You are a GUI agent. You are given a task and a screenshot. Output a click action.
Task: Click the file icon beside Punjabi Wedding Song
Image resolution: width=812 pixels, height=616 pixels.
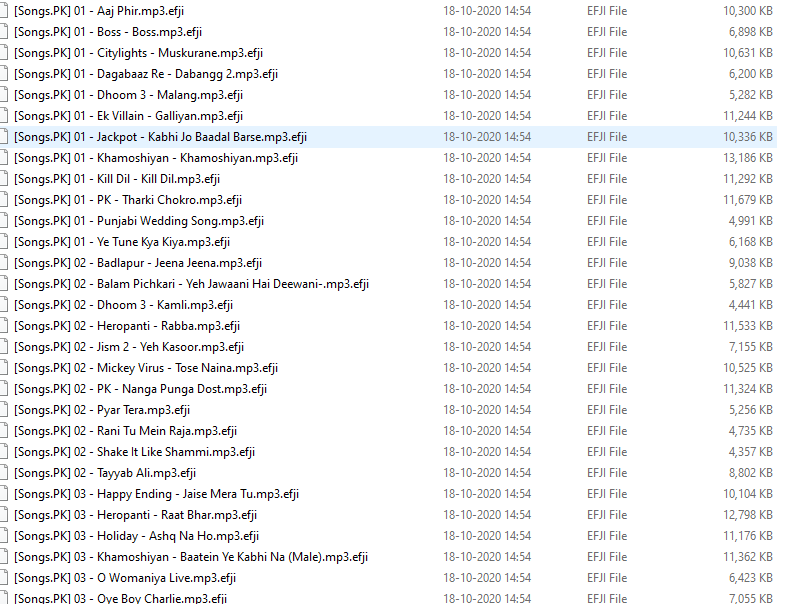[x=4, y=221]
